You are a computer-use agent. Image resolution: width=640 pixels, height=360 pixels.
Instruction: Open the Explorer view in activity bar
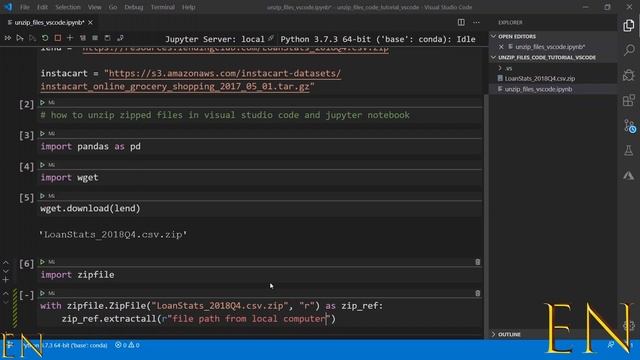(x=629, y=26)
